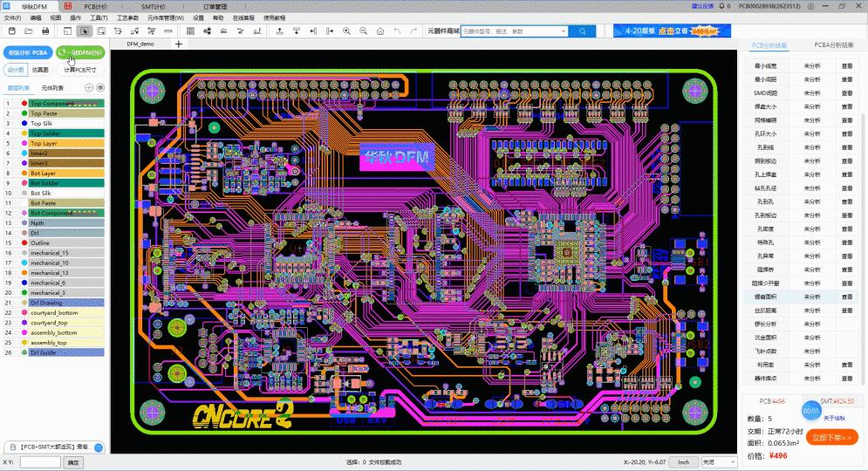Click the 确定 button beside XY field

coord(73,462)
